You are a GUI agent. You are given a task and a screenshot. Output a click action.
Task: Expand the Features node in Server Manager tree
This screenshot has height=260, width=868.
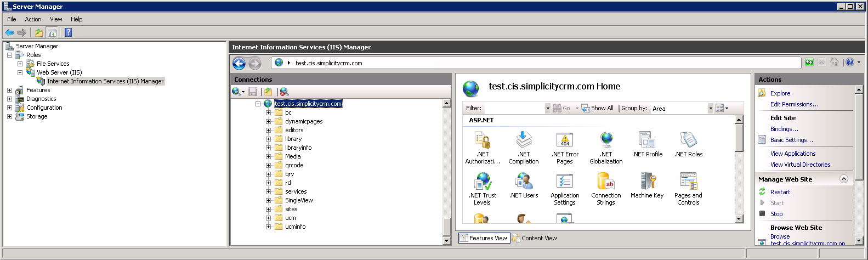[9, 90]
